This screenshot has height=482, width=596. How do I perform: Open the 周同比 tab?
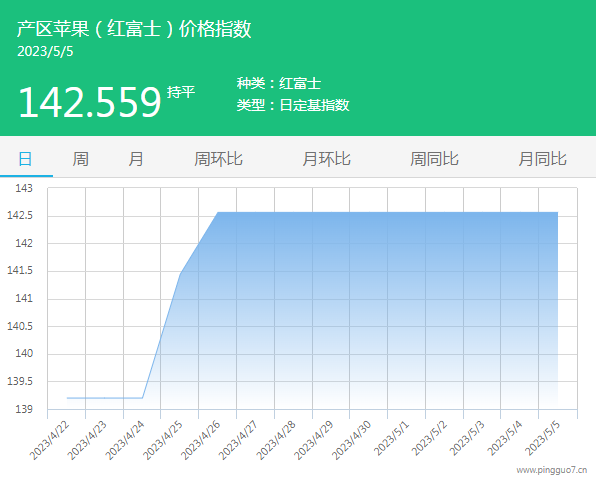pos(434,159)
